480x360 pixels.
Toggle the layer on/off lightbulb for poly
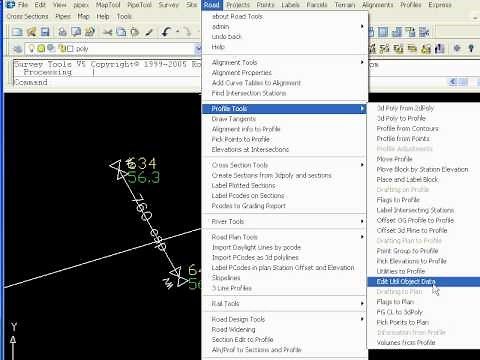point(31,49)
